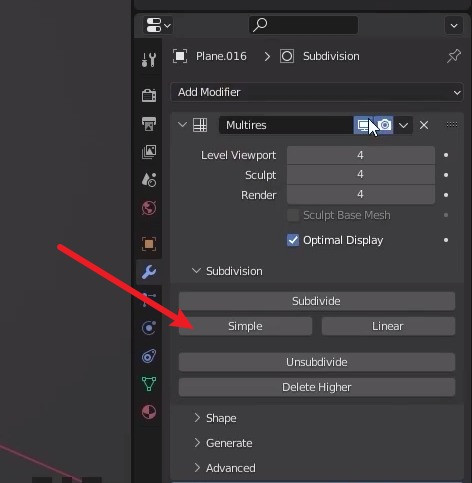Click the Plane.016 breadcrumb text

tap(221, 56)
